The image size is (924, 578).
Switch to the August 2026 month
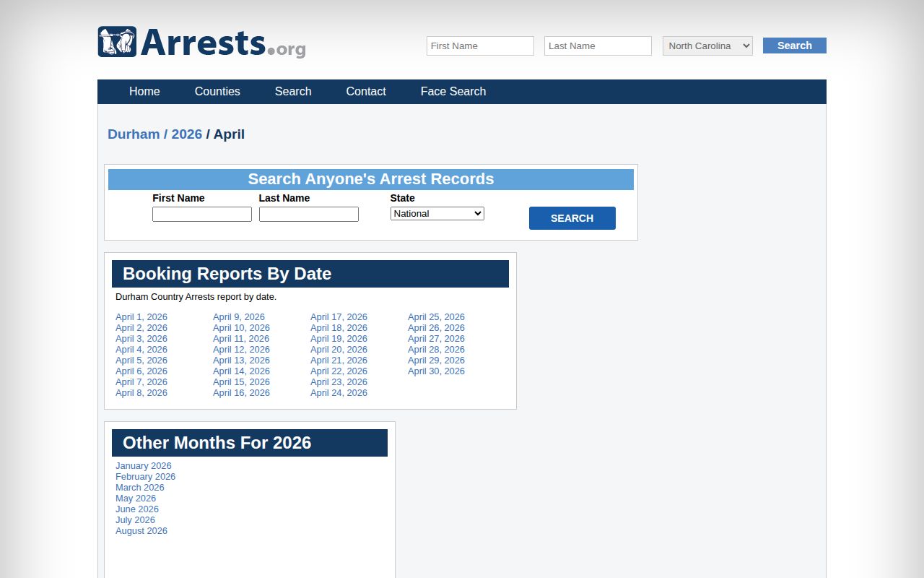point(141,531)
